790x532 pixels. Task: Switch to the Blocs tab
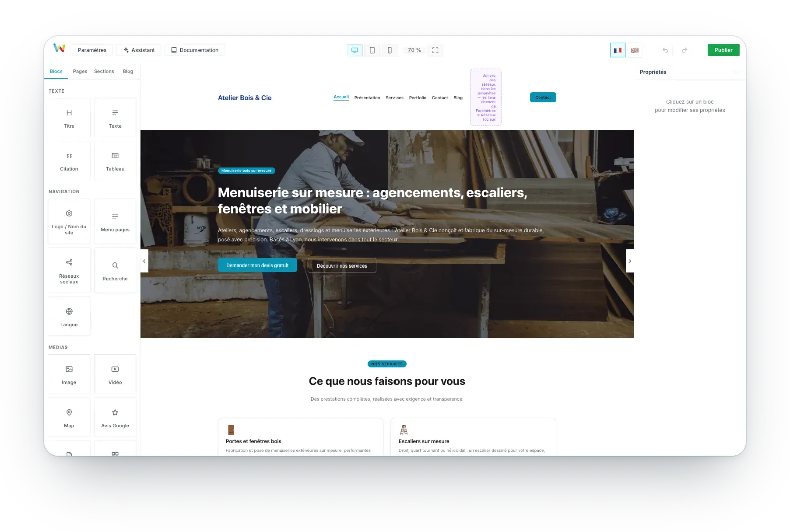tap(56, 71)
